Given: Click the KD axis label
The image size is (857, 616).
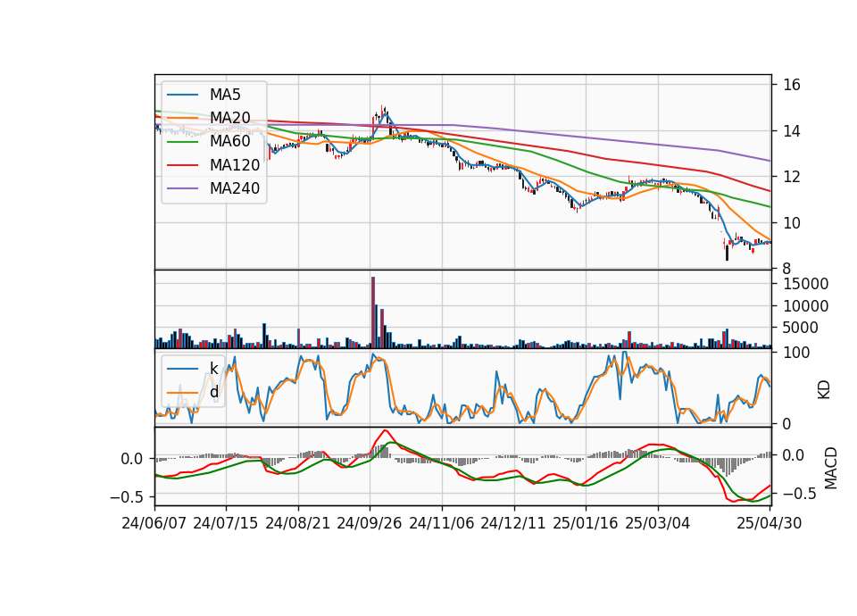Looking at the screenshot, I should coord(824,389).
